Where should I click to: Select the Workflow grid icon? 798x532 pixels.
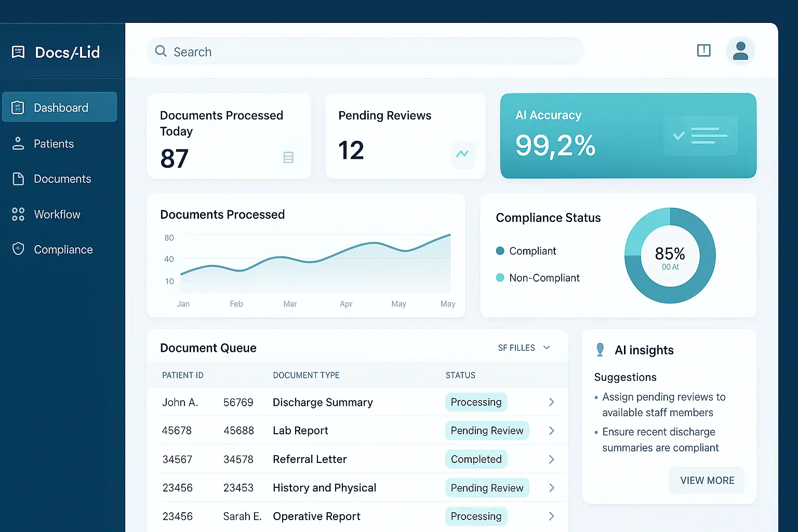pos(18,214)
